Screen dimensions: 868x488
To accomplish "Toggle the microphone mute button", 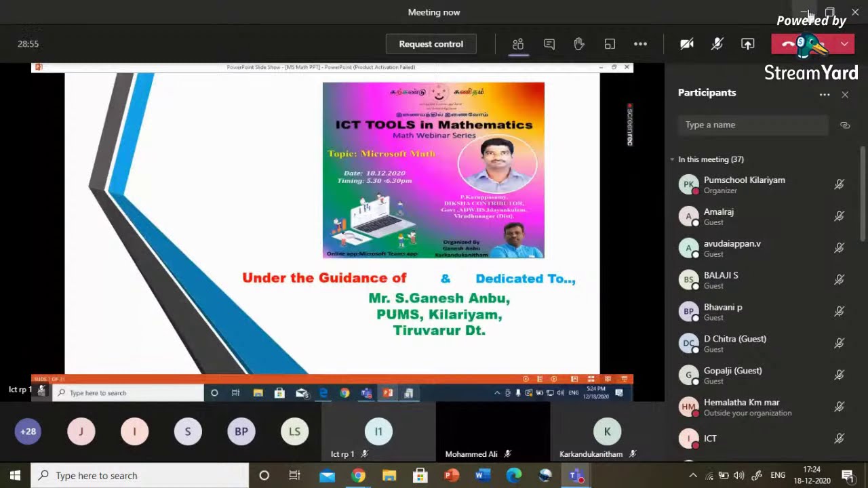I will coord(717,44).
